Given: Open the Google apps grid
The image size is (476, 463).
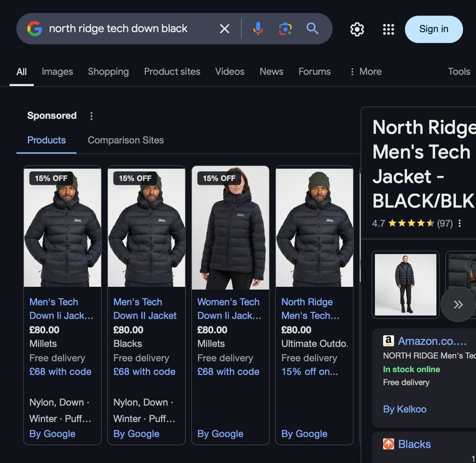Looking at the screenshot, I should (x=389, y=30).
